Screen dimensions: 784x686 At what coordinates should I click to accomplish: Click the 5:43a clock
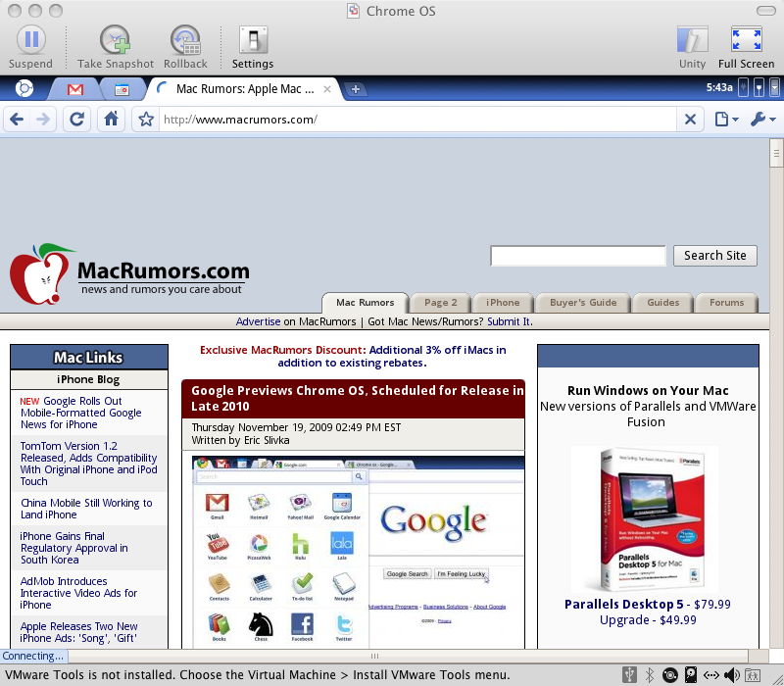click(719, 87)
